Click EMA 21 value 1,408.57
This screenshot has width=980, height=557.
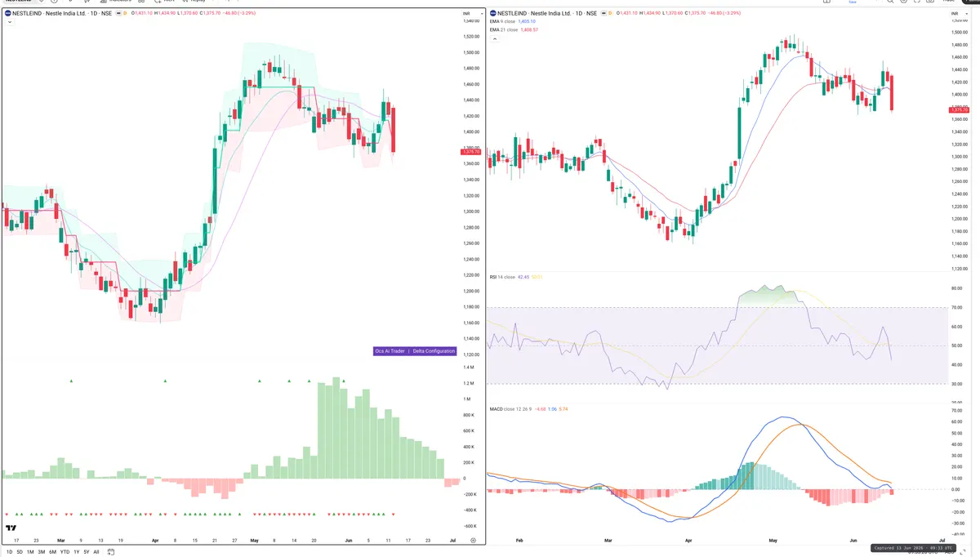point(530,30)
